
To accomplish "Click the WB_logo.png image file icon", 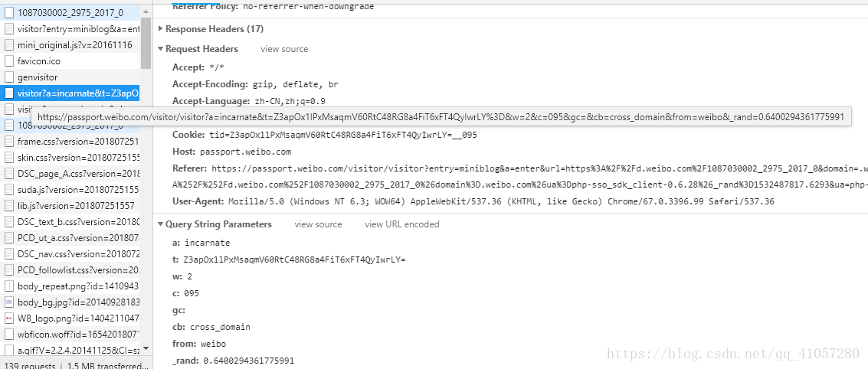I will coord(10,318).
